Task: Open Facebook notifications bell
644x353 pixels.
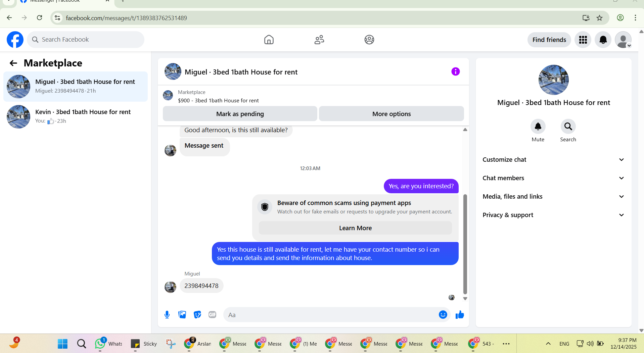Action: coord(603,40)
